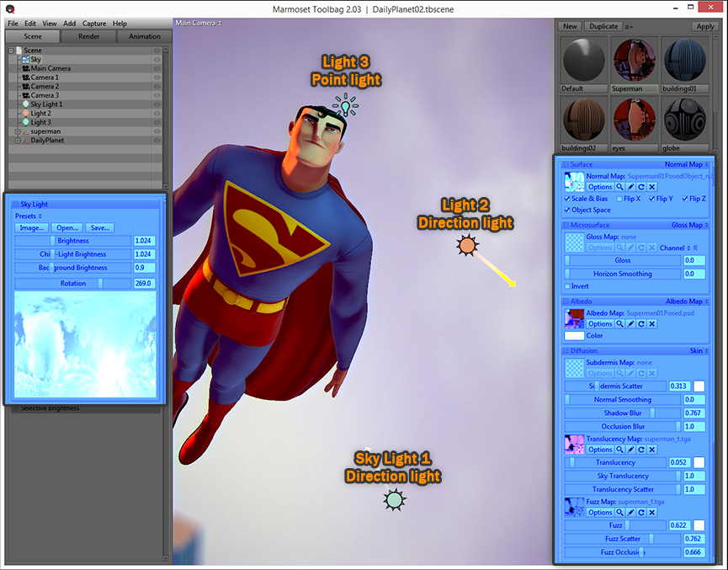728x570 pixels.
Task: Open the Normal Map search magnifier icon
Action: point(619,187)
